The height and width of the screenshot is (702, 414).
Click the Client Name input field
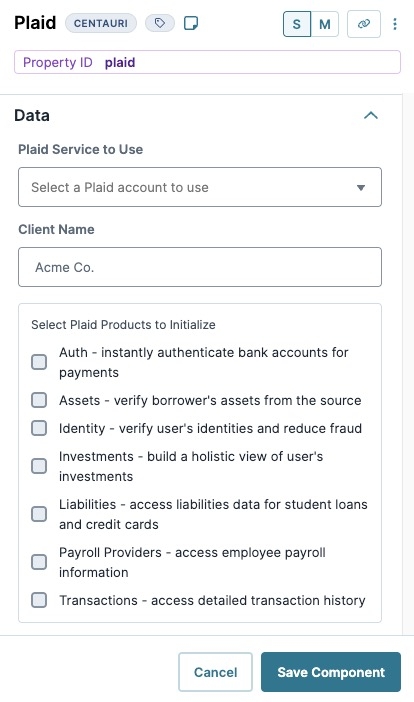pyautogui.click(x=200, y=267)
